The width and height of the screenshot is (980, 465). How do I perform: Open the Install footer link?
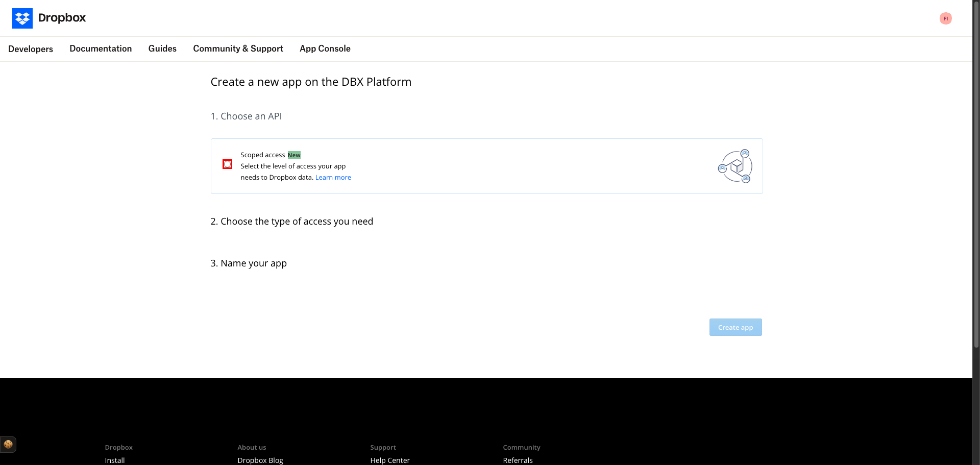(115, 460)
